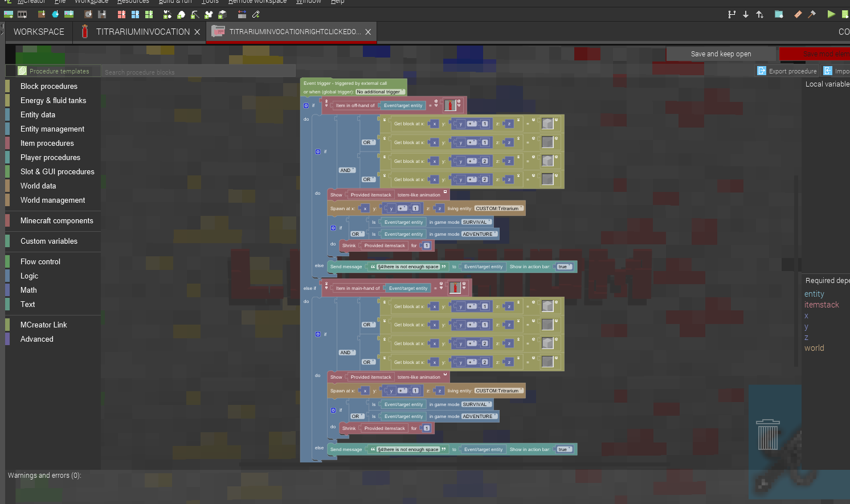Image resolution: width=850 pixels, height=504 pixels.
Task: Click the up-down sync arrows toolbar icon
Action: tap(760, 14)
